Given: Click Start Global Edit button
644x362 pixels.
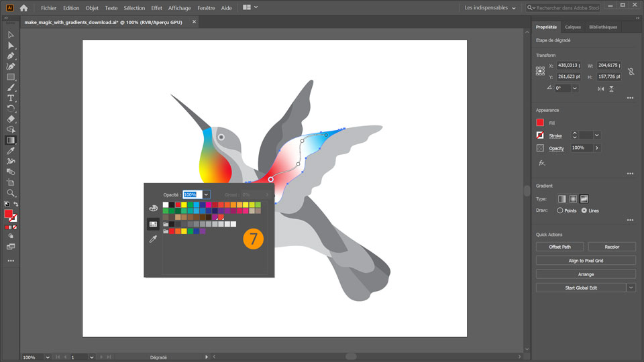Looking at the screenshot, I should (x=581, y=288).
